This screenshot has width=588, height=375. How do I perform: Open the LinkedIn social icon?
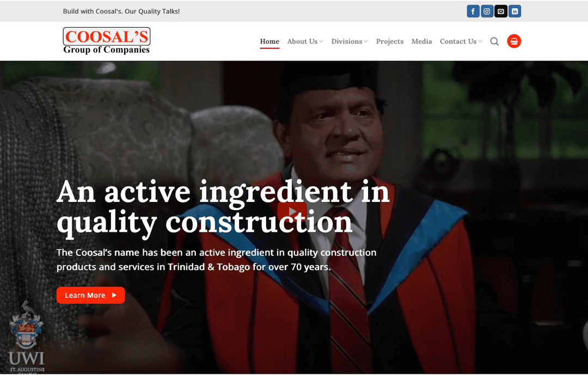pyautogui.click(x=514, y=11)
